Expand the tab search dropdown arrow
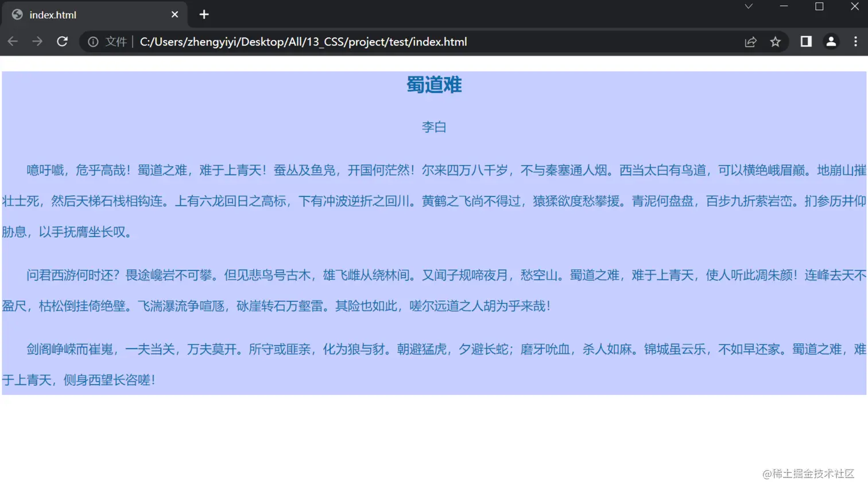This screenshot has width=868, height=493. point(749,6)
